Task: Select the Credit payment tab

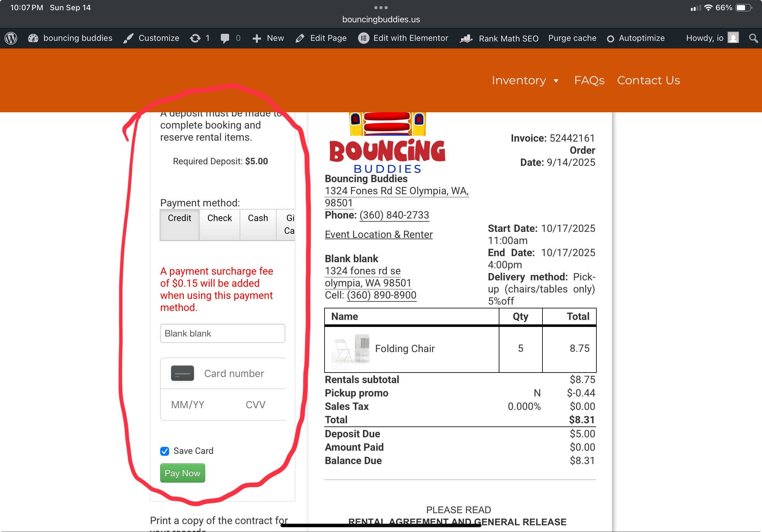Action: click(x=180, y=225)
